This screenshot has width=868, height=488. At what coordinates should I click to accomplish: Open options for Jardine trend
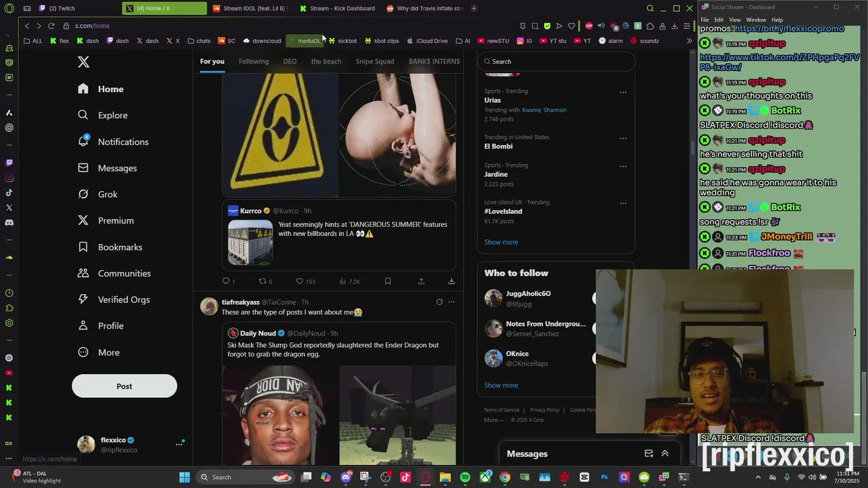(x=623, y=166)
